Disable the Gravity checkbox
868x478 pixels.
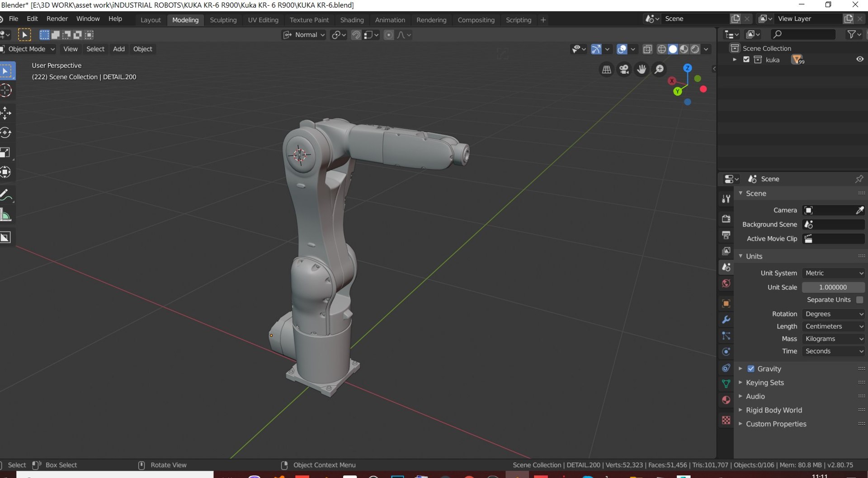(751, 369)
